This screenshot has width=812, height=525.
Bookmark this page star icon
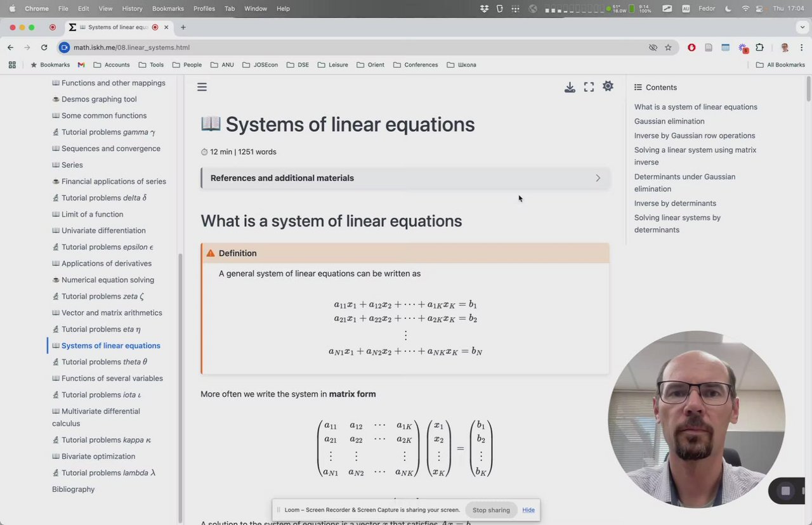(x=668, y=48)
